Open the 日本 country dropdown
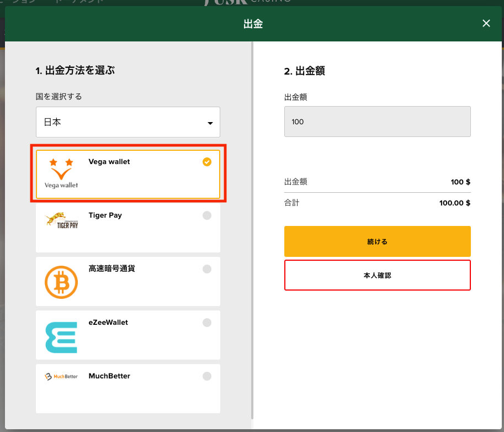The height and width of the screenshot is (432, 504). point(128,122)
